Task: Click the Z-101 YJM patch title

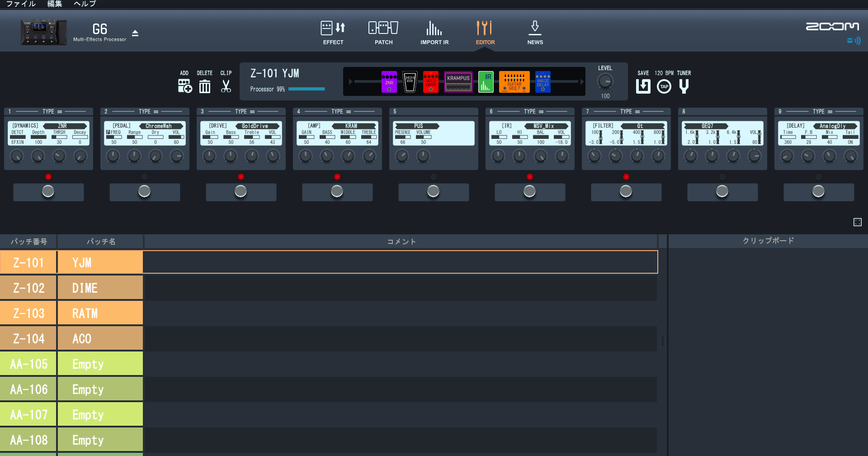Action: pos(275,73)
